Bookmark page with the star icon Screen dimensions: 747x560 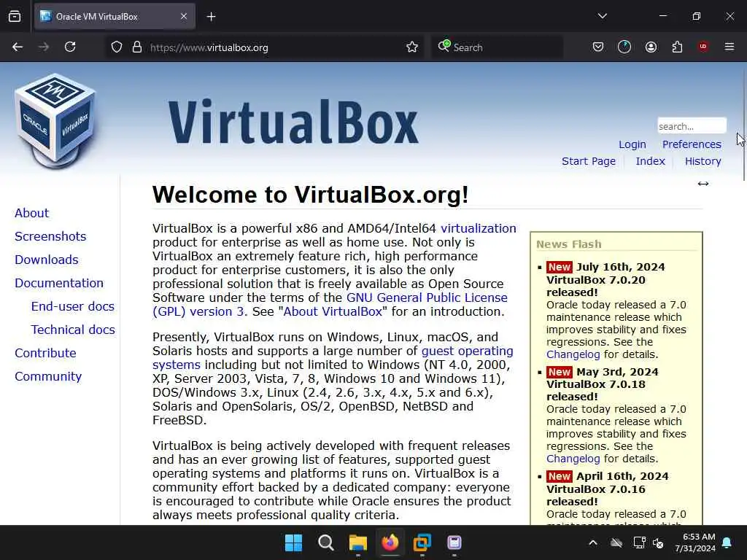click(x=412, y=47)
